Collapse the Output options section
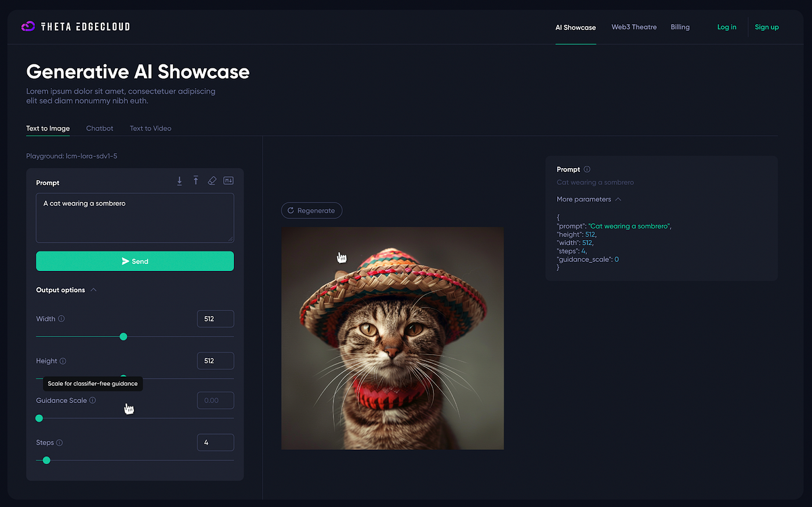 (x=93, y=289)
